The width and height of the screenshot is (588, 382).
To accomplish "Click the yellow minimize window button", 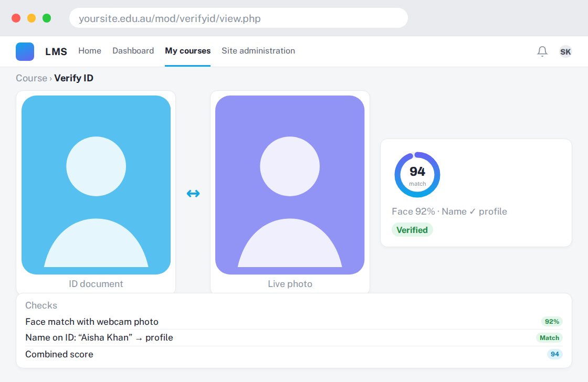I will [x=31, y=18].
